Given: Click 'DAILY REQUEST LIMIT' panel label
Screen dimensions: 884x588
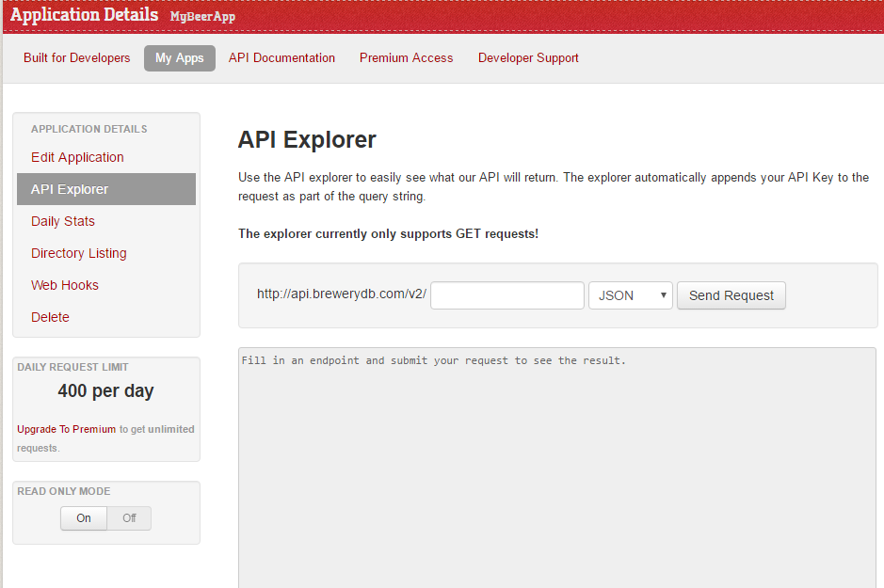Looking at the screenshot, I should tap(72, 367).
